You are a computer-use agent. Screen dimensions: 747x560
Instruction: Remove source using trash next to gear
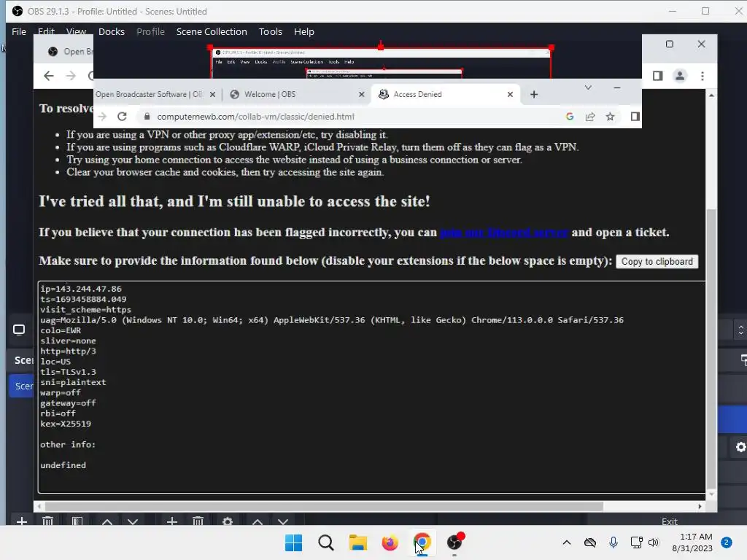coord(198,521)
